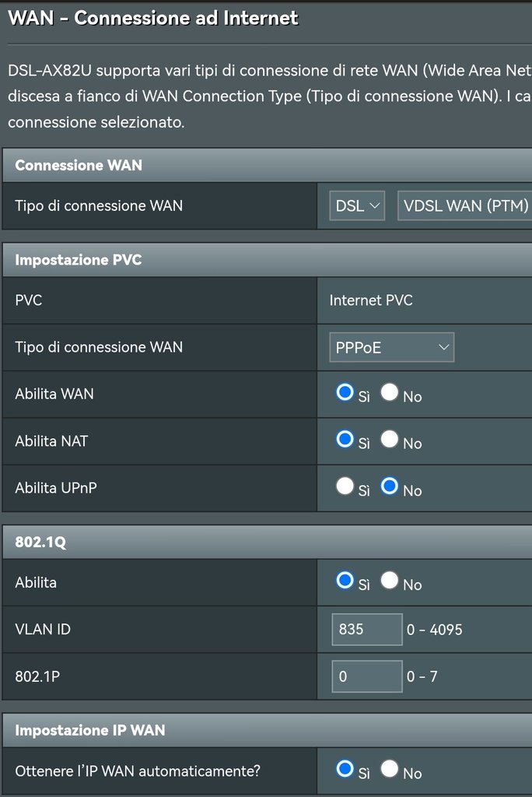Expand the PPPoE connection type dropdown

click(391, 347)
